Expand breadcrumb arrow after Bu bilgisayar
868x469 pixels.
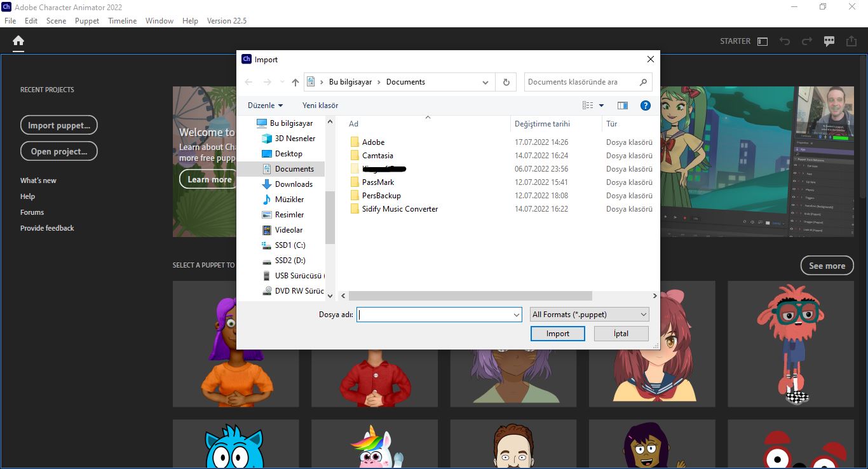pos(379,82)
